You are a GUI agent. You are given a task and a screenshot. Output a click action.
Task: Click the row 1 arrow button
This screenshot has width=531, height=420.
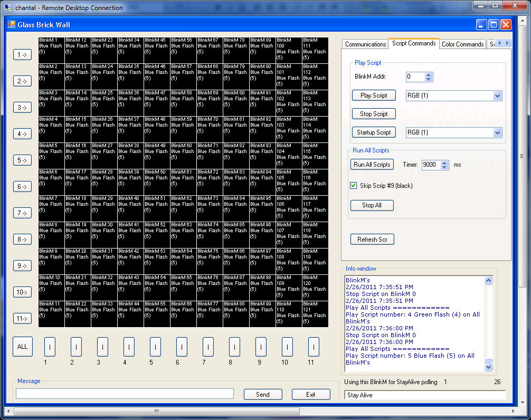22,54
